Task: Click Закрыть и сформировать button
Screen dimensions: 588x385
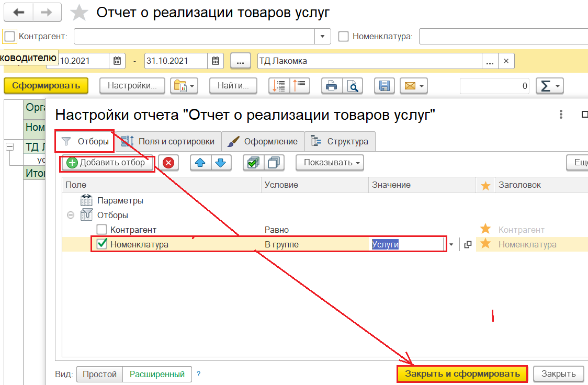Action: click(462, 373)
